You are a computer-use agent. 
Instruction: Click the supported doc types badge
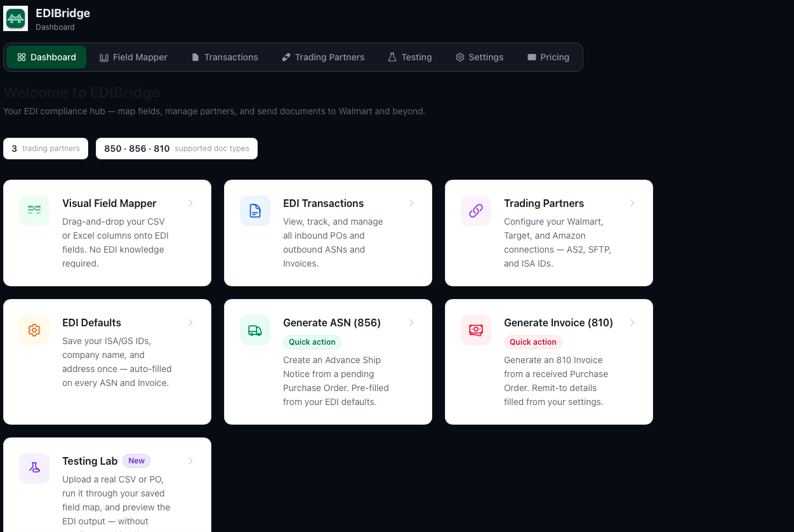pyautogui.click(x=176, y=149)
